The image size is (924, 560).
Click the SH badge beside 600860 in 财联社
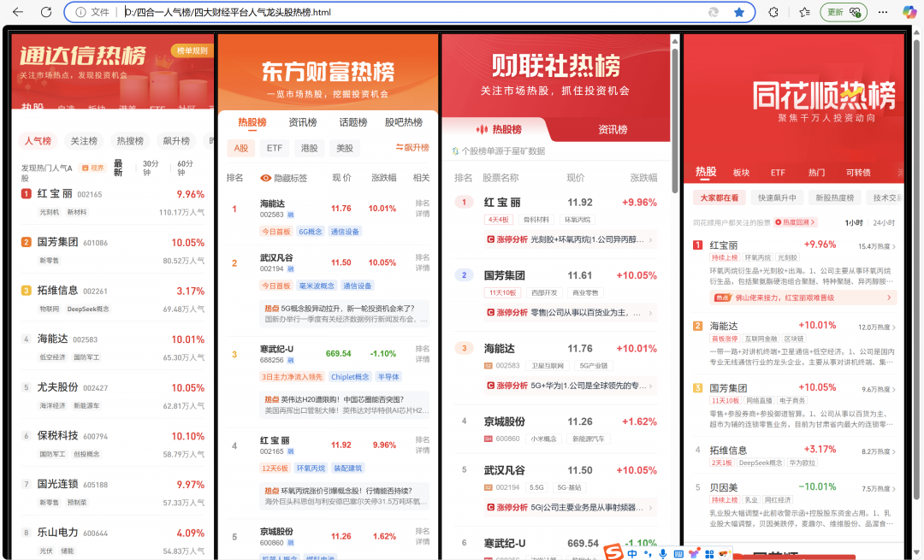[x=488, y=439]
